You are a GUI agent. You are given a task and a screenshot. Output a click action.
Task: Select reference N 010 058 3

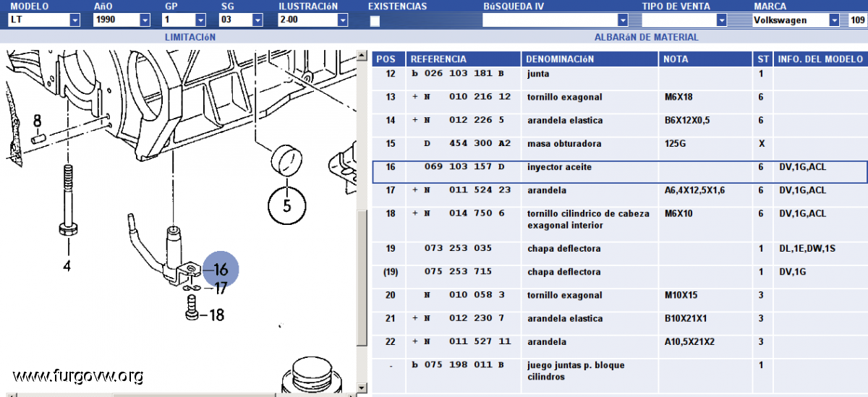pos(464,295)
